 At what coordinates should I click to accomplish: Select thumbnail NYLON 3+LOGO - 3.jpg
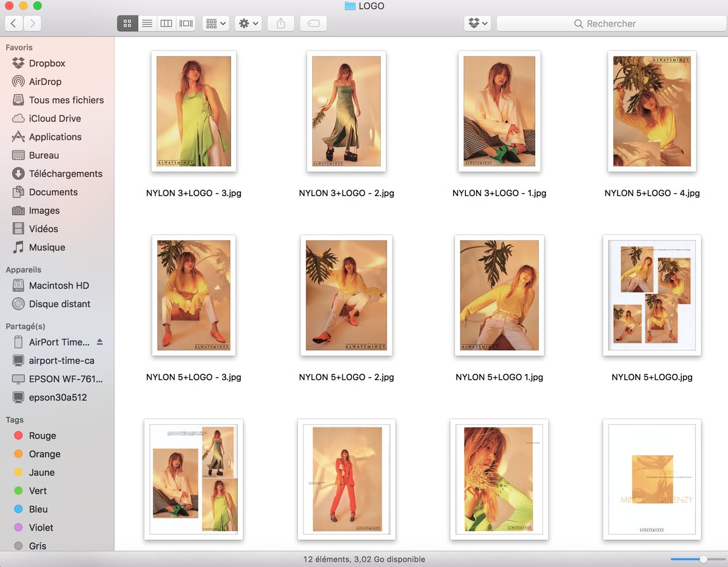[194, 111]
